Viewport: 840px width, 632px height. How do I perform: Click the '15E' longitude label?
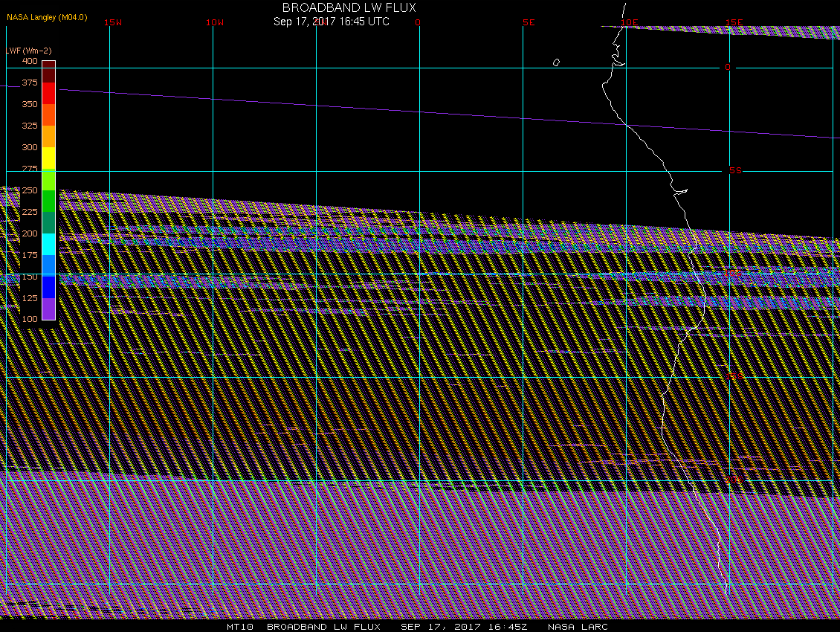click(734, 22)
